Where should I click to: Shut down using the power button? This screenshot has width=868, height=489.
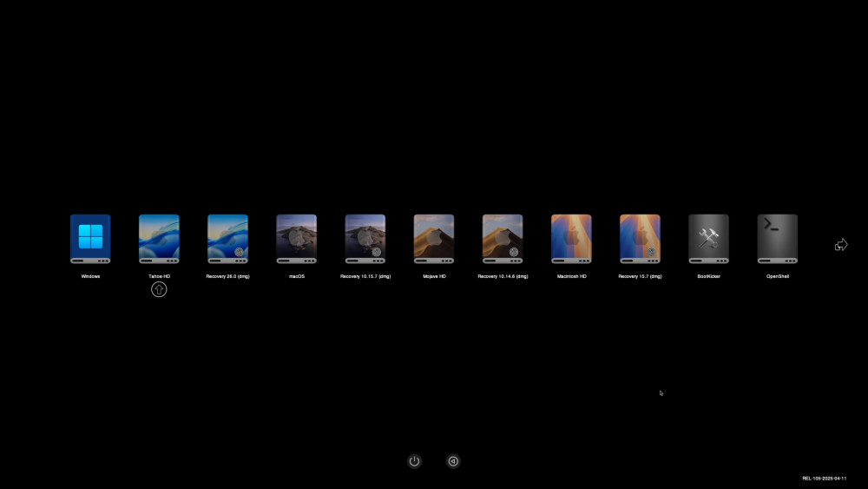[x=414, y=460]
